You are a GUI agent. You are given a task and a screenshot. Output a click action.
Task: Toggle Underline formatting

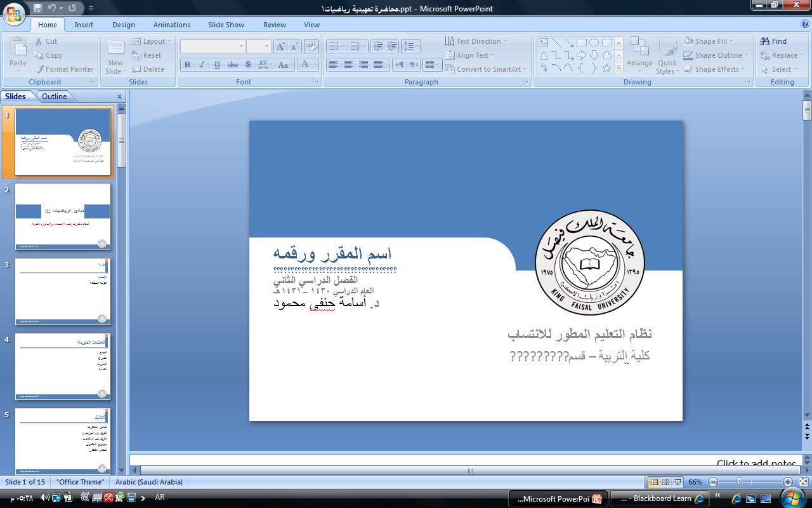[217, 65]
